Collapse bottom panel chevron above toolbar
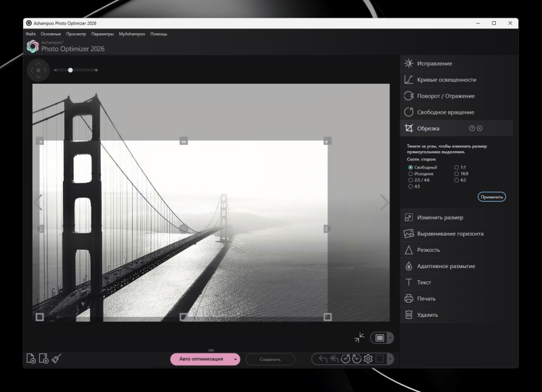The height and width of the screenshot is (392, 542). pyautogui.click(x=211, y=350)
